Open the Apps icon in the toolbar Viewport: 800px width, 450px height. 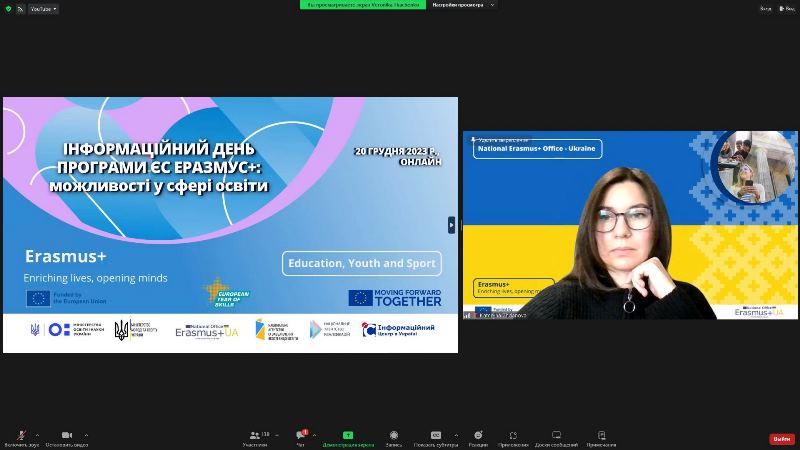pyautogui.click(x=513, y=435)
